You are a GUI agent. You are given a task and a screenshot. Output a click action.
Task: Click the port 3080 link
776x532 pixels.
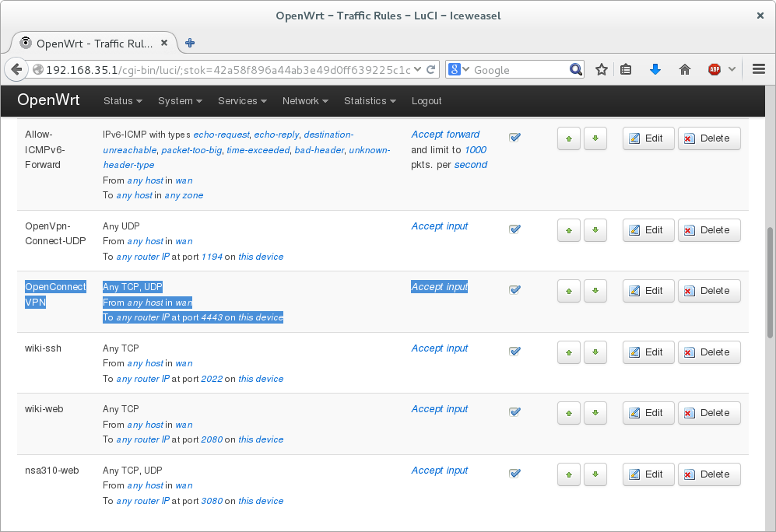coord(212,501)
